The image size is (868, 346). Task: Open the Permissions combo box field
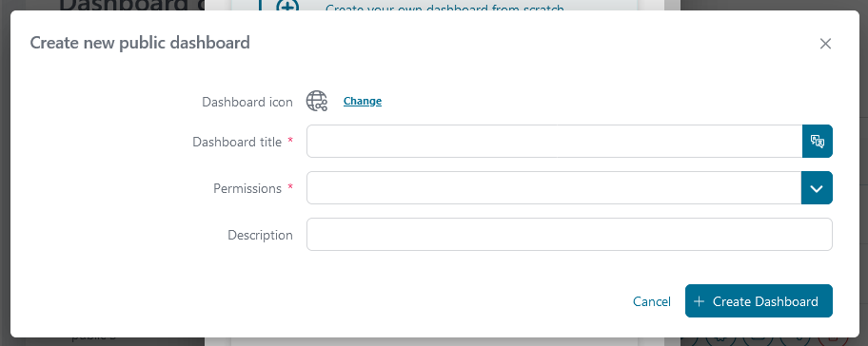pos(554,188)
